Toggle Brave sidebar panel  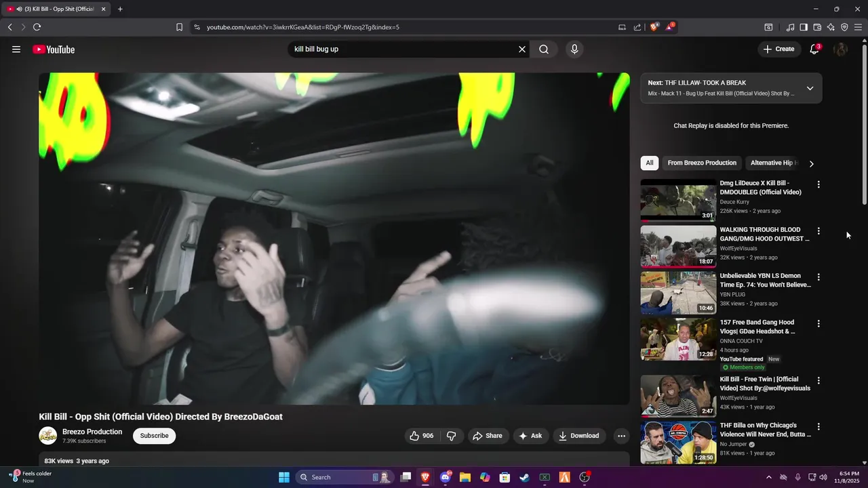click(x=804, y=27)
